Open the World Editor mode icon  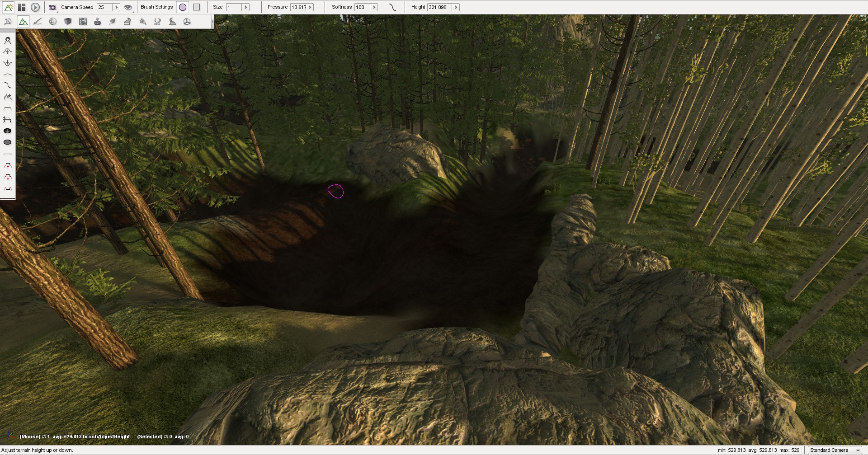click(x=9, y=7)
